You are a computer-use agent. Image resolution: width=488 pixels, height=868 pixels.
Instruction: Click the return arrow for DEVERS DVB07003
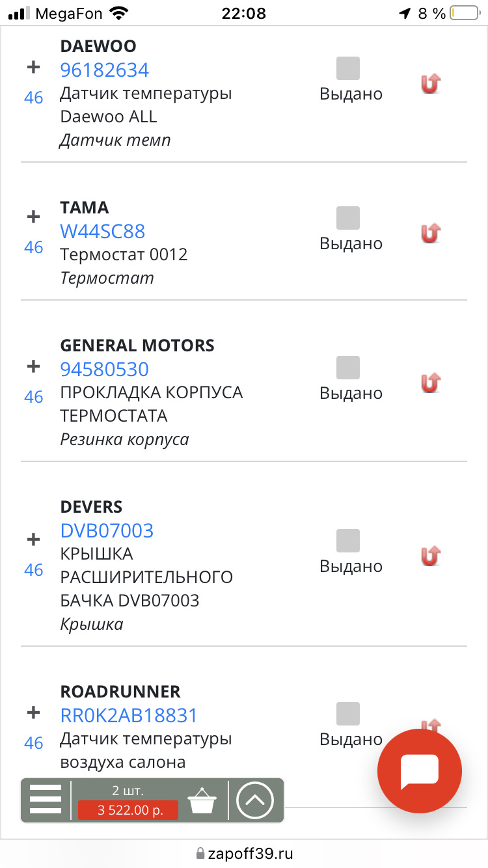(430, 556)
